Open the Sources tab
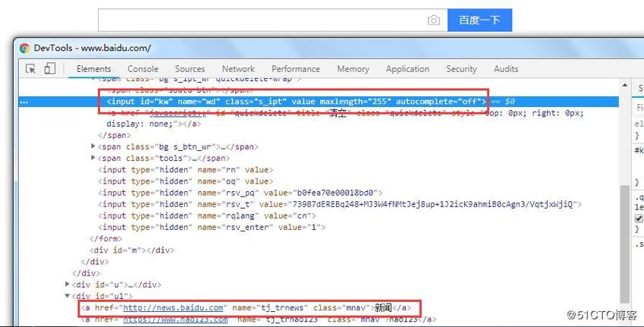The width and height of the screenshot is (644, 327). click(190, 69)
